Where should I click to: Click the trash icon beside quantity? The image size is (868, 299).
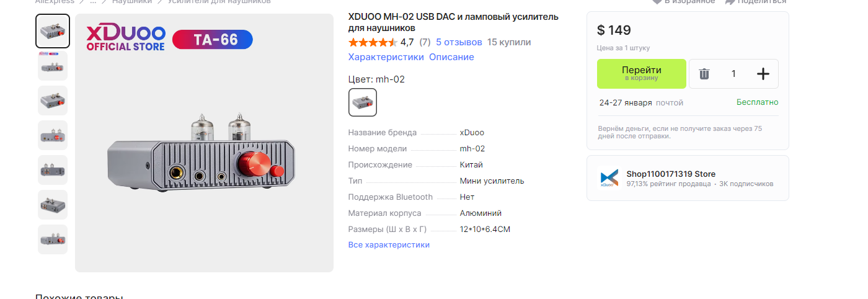pyautogui.click(x=704, y=74)
